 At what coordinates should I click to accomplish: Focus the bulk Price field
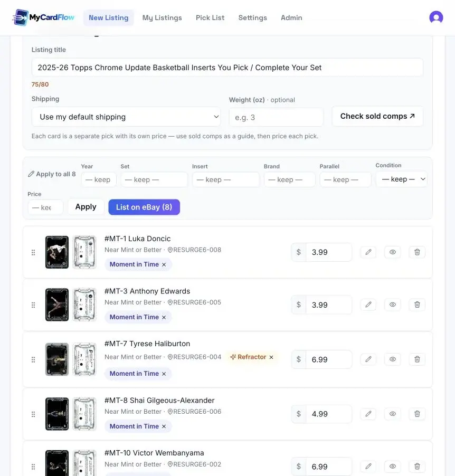point(45,207)
